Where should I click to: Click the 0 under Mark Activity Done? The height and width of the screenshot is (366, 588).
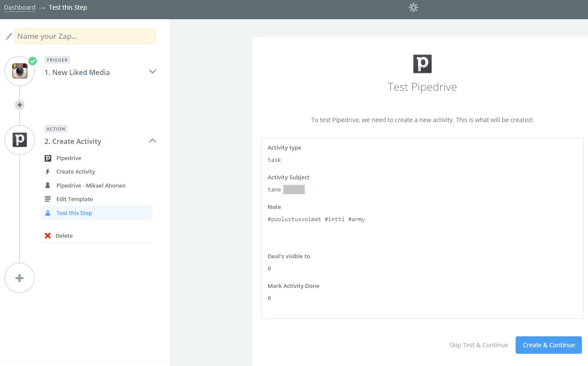(269, 298)
